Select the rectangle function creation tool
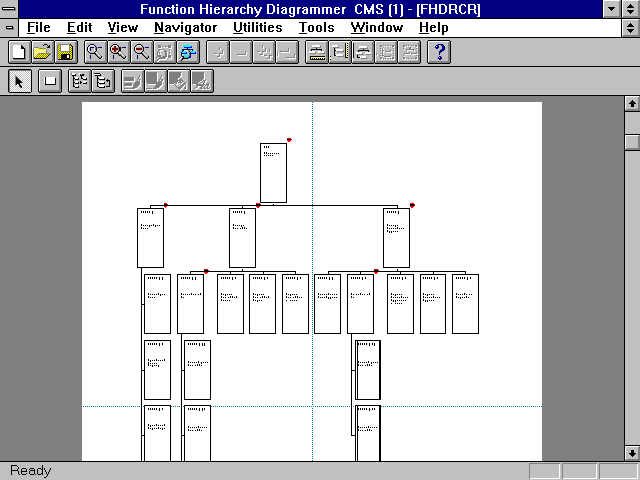 pyautogui.click(x=48, y=81)
